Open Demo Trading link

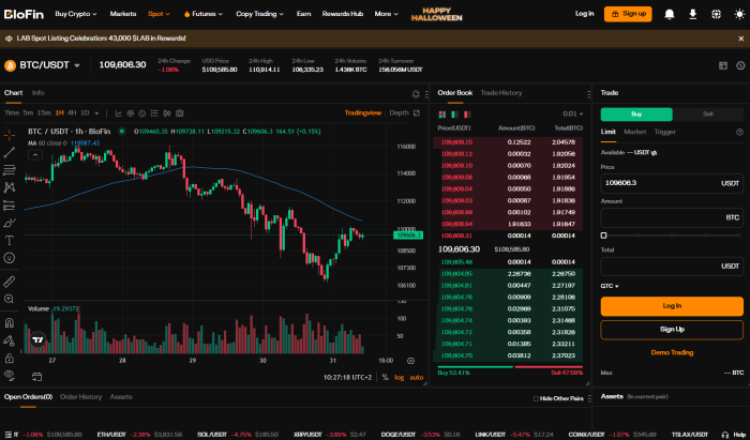click(672, 352)
